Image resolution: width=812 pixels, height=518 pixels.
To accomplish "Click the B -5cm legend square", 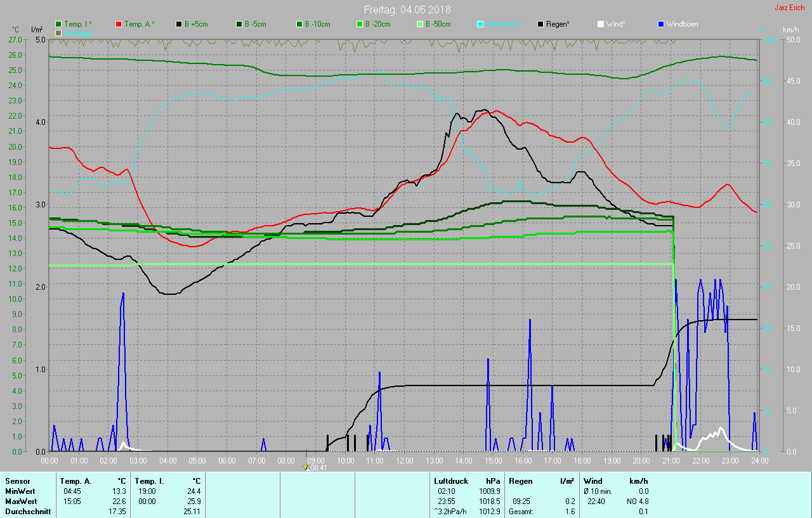I will [x=239, y=24].
